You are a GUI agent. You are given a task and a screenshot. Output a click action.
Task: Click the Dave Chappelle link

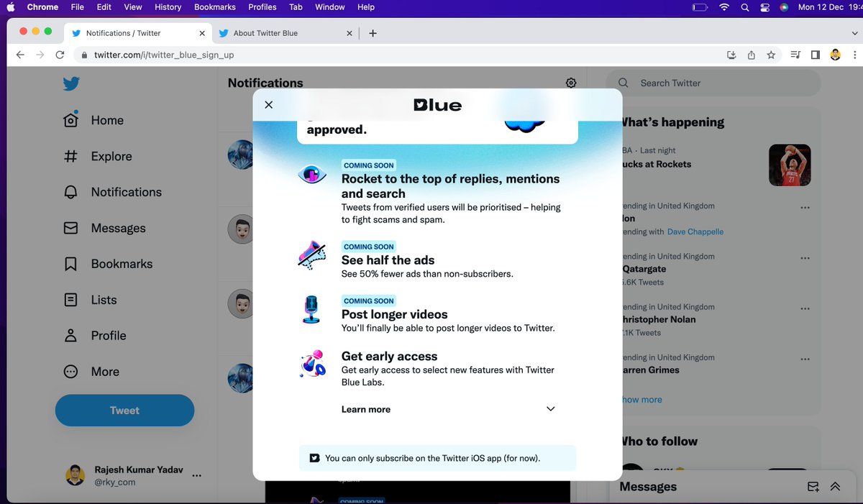coord(695,232)
